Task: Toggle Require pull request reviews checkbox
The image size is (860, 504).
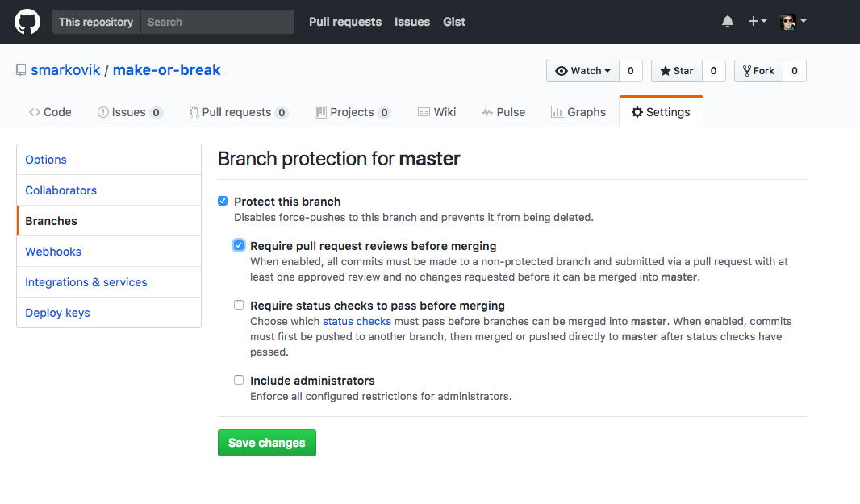Action: tap(239, 245)
